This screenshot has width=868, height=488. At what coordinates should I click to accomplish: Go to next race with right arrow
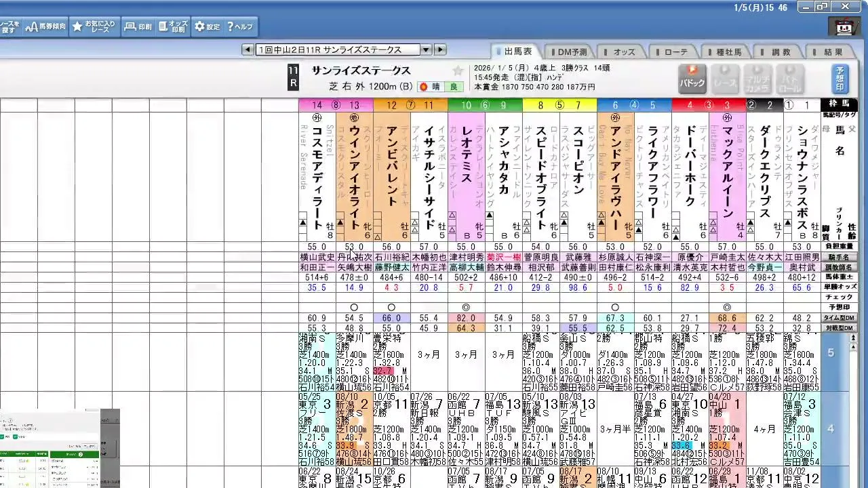pos(440,49)
